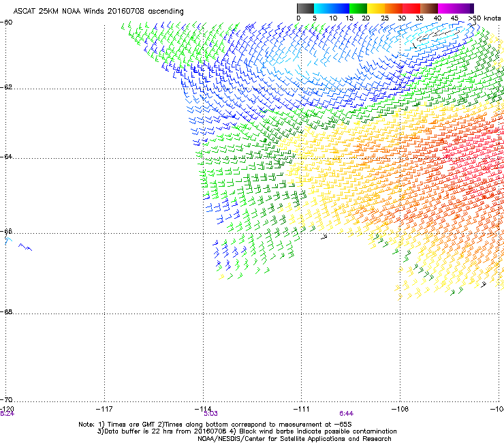Click the longitude label "-108"
The image size is (504, 443).
coord(400,409)
